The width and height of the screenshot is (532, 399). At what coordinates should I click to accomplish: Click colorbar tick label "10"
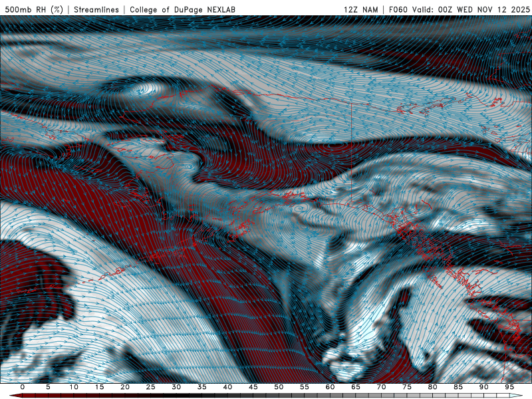click(x=74, y=387)
